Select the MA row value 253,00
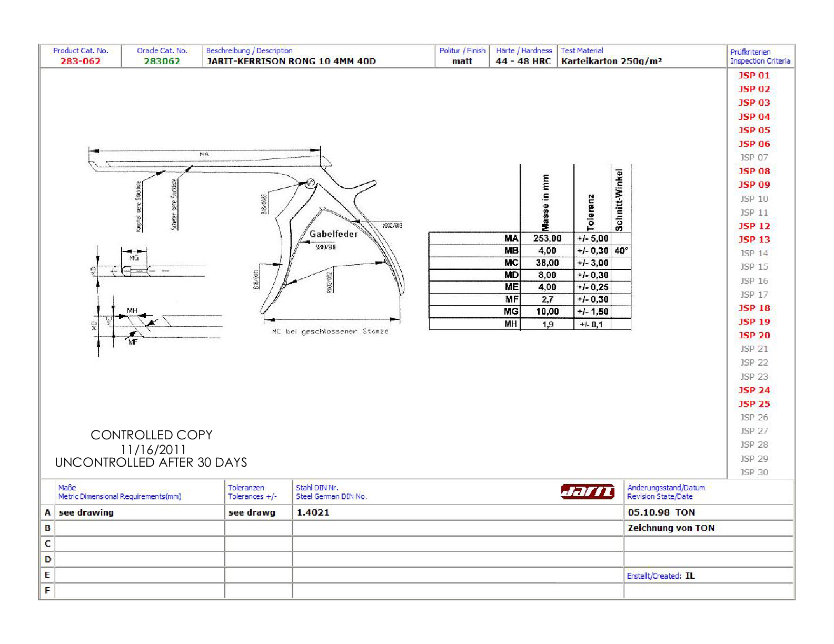Viewport: 834px width, 644px height. (x=547, y=238)
